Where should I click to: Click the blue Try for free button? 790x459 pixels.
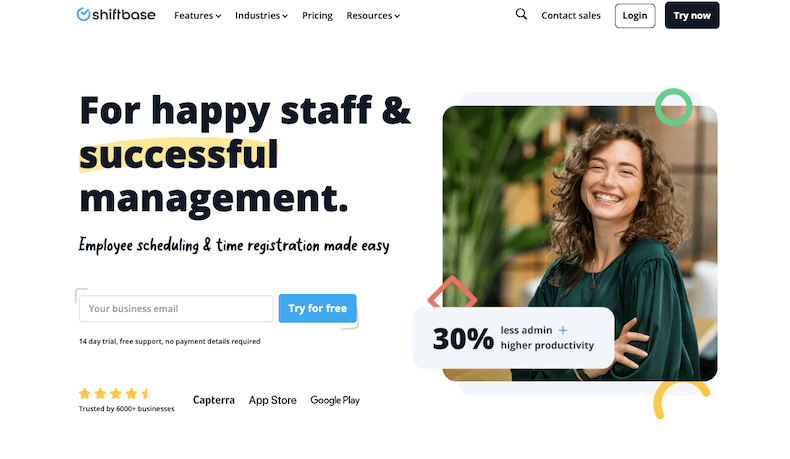point(317,308)
